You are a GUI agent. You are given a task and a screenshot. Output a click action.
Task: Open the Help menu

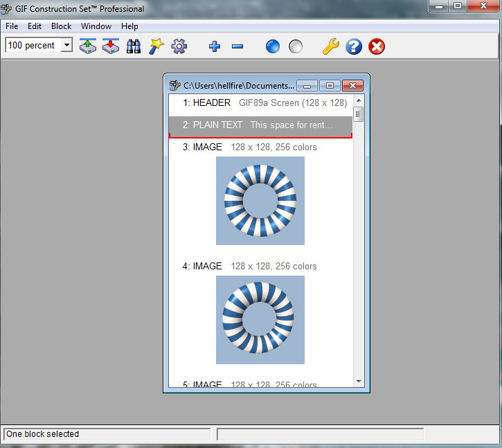tap(129, 26)
